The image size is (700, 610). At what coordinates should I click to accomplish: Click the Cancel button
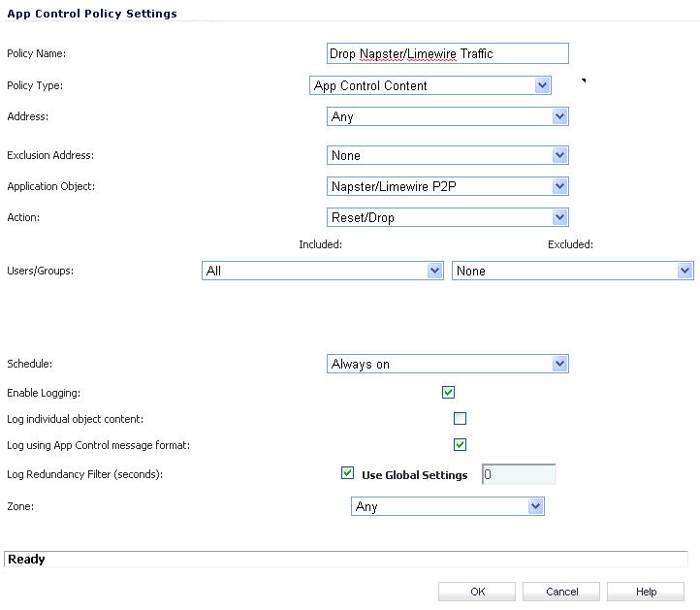click(x=561, y=592)
